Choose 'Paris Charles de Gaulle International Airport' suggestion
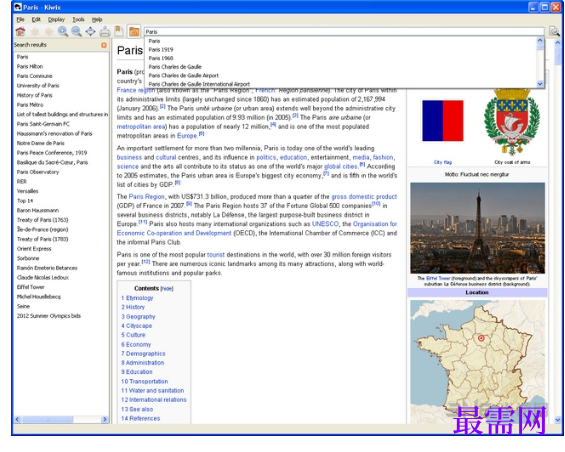Viewport: 565px width, 452px height. point(199,84)
